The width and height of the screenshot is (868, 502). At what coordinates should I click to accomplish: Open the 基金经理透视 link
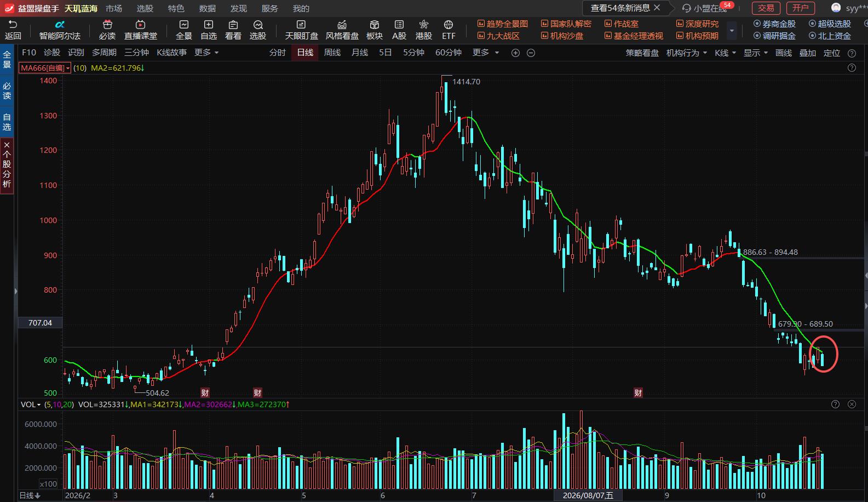tap(634, 36)
